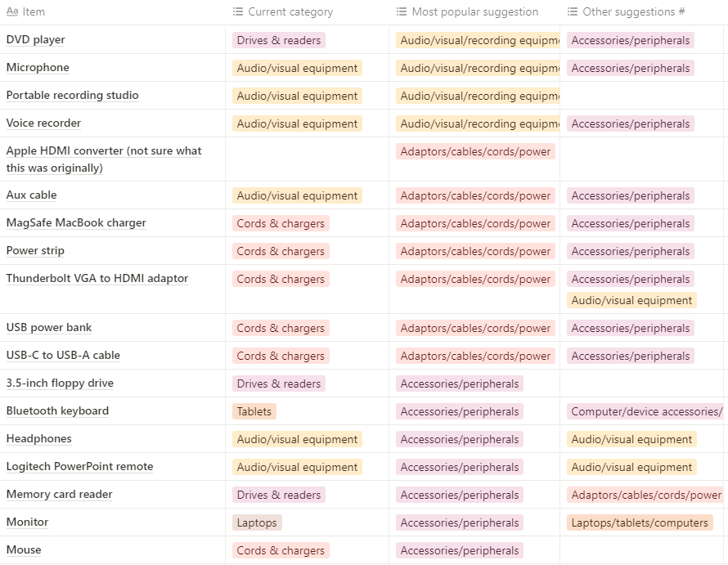Click Cords & chargers tag in USB power bank row
Image resolution: width=728 pixels, height=565 pixels.
[281, 328]
